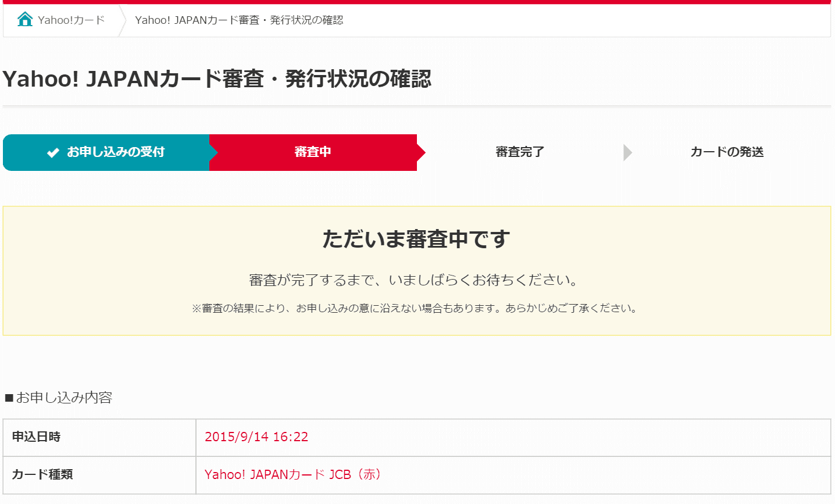Select the 審査完了 progress step

point(520,152)
